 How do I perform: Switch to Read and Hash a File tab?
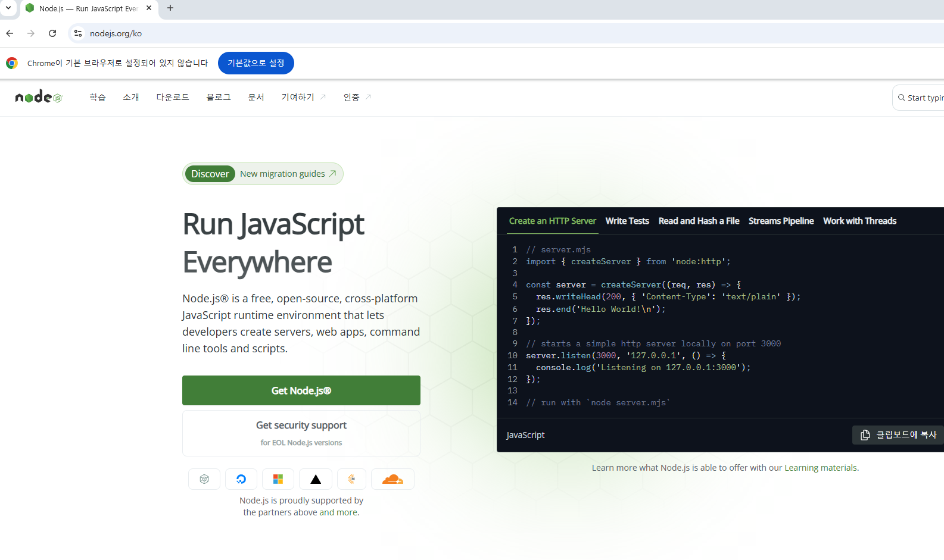click(x=699, y=221)
